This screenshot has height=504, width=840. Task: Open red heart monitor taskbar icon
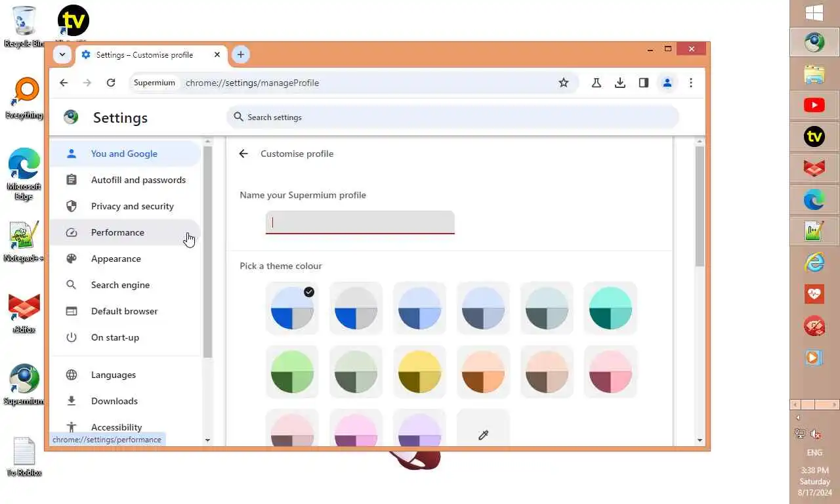point(814,294)
